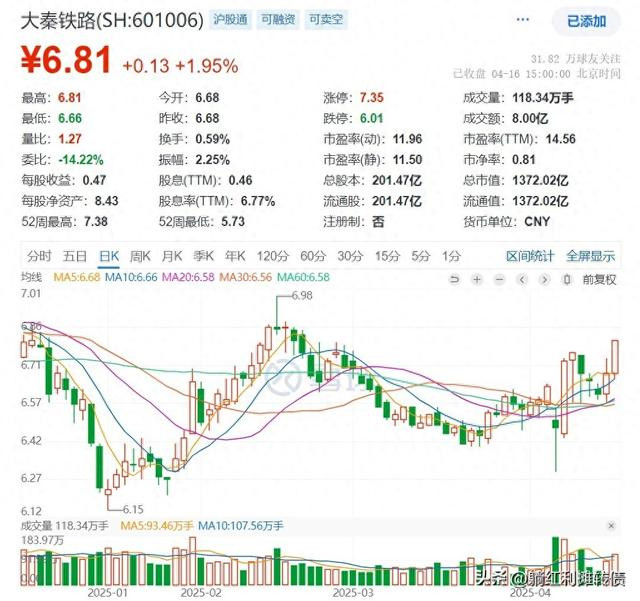Click the 52周最低 5.73 value
The width and height of the screenshot is (640, 601).
click(x=233, y=222)
